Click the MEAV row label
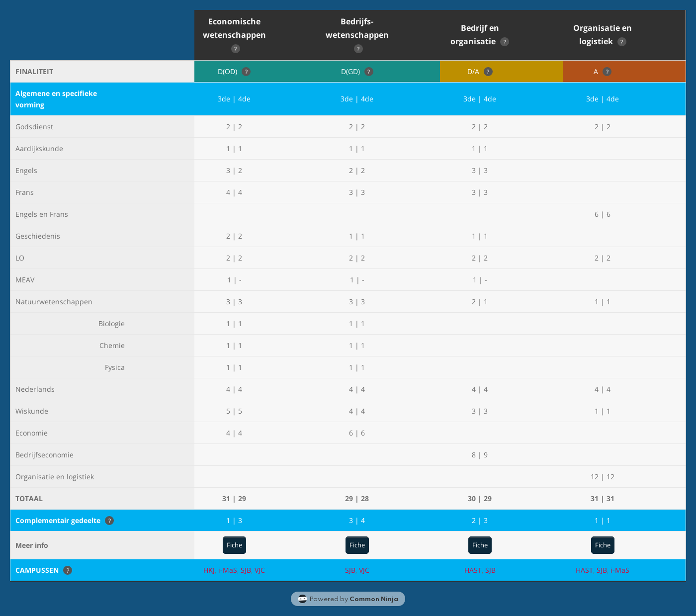The width and height of the screenshot is (696, 616). (x=25, y=280)
